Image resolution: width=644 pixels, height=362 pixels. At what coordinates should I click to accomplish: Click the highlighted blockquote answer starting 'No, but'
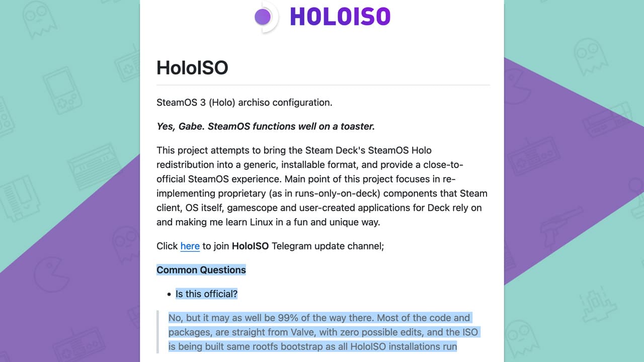click(x=324, y=332)
